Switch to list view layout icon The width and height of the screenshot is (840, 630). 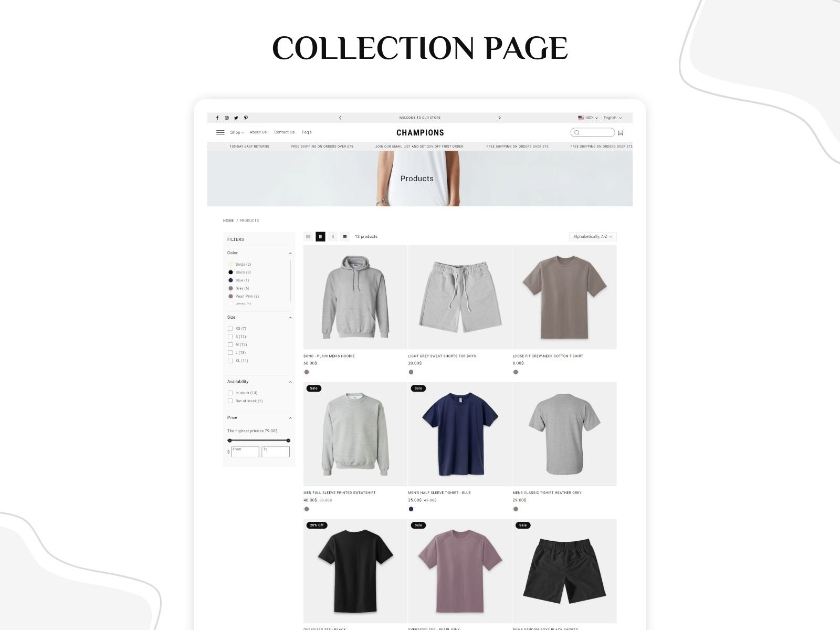pos(345,237)
